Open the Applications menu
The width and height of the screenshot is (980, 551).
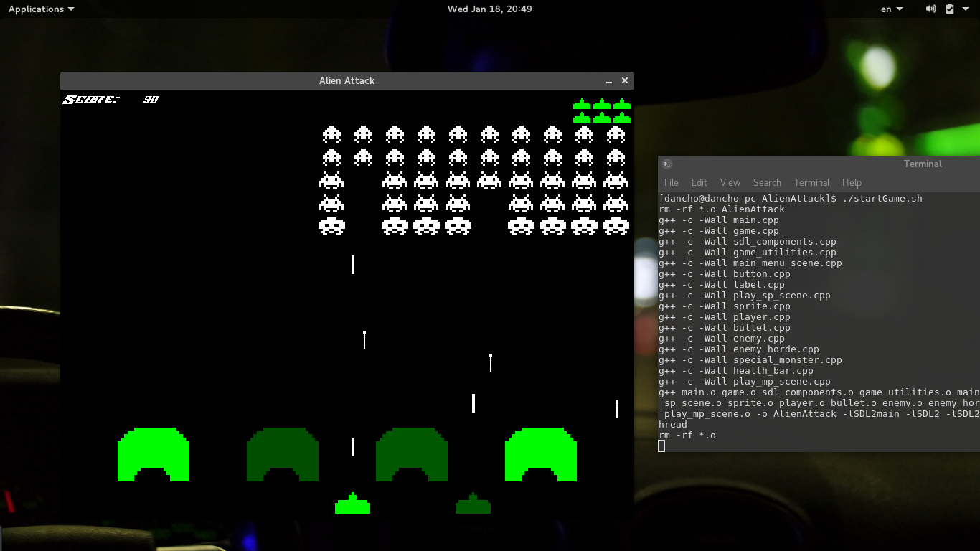[41, 9]
